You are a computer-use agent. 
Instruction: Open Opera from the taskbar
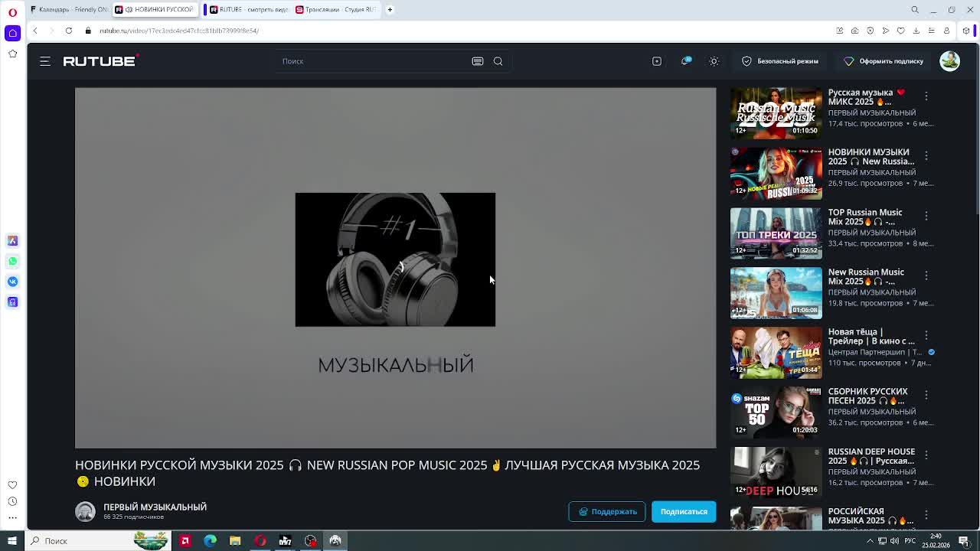pyautogui.click(x=260, y=541)
